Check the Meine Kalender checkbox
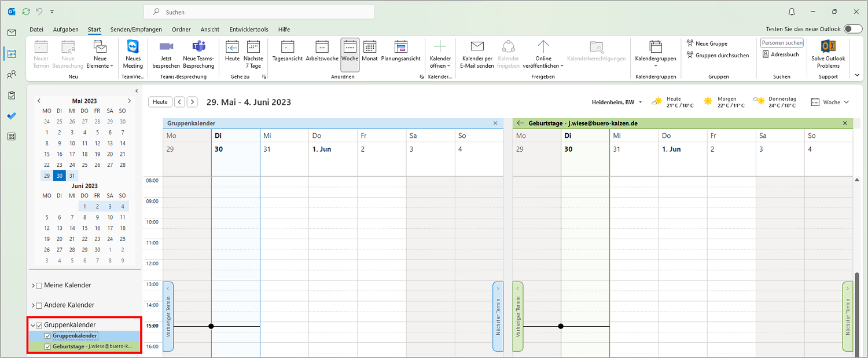Viewport: 868px width, 358px height. (x=39, y=286)
